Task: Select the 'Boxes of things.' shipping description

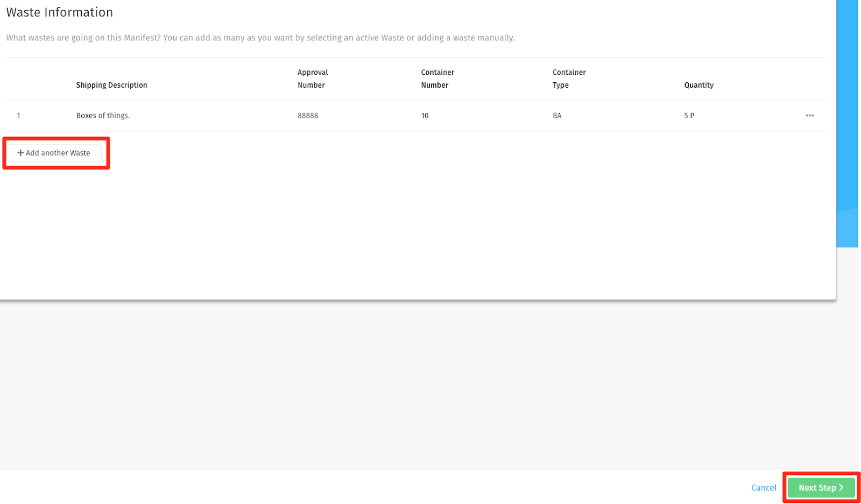Action: click(x=103, y=116)
